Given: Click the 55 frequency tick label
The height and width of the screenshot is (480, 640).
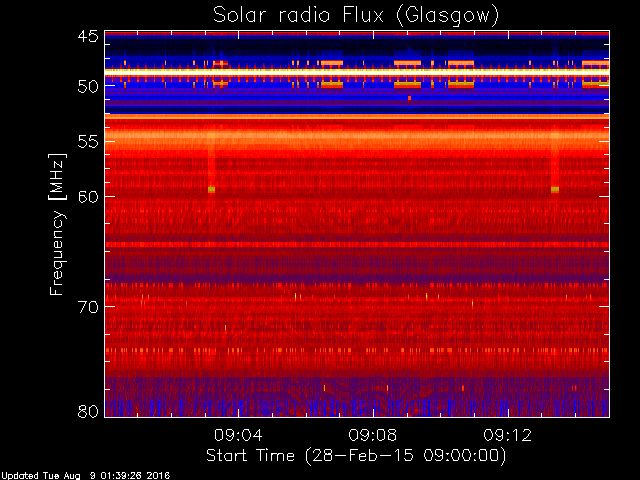Looking at the screenshot, I should click(88, 142).
